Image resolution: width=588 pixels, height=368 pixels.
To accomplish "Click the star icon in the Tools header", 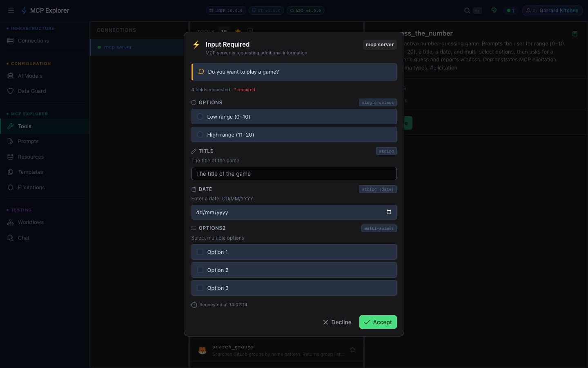I will click(238, 31).
